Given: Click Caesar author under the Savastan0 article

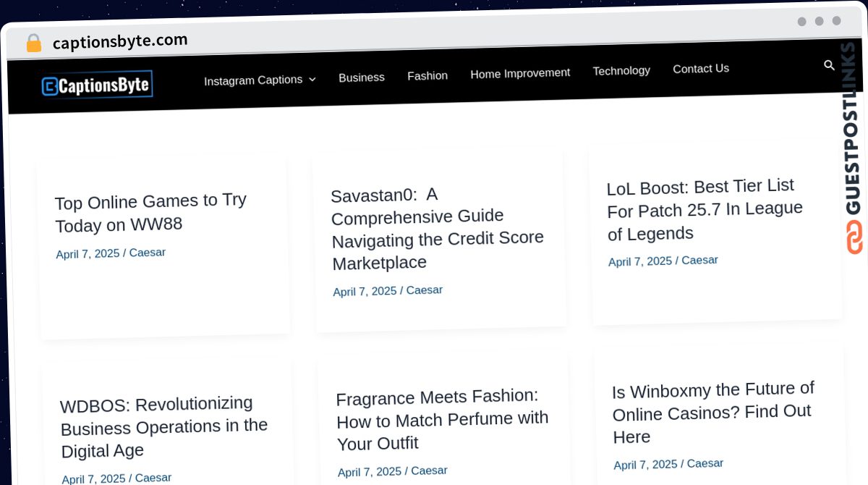Looking at the screenshot, I should [425, 290].
